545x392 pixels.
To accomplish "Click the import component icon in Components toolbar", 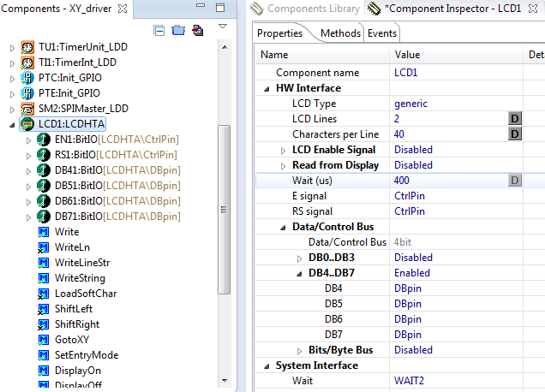I will point(198,31).
